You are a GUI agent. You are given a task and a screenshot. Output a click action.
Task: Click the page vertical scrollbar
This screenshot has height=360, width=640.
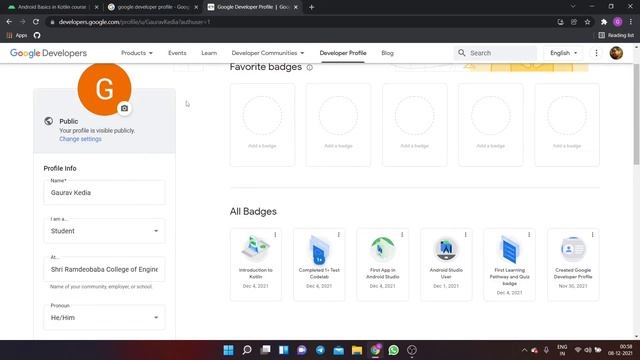click(x=636, y=114)
